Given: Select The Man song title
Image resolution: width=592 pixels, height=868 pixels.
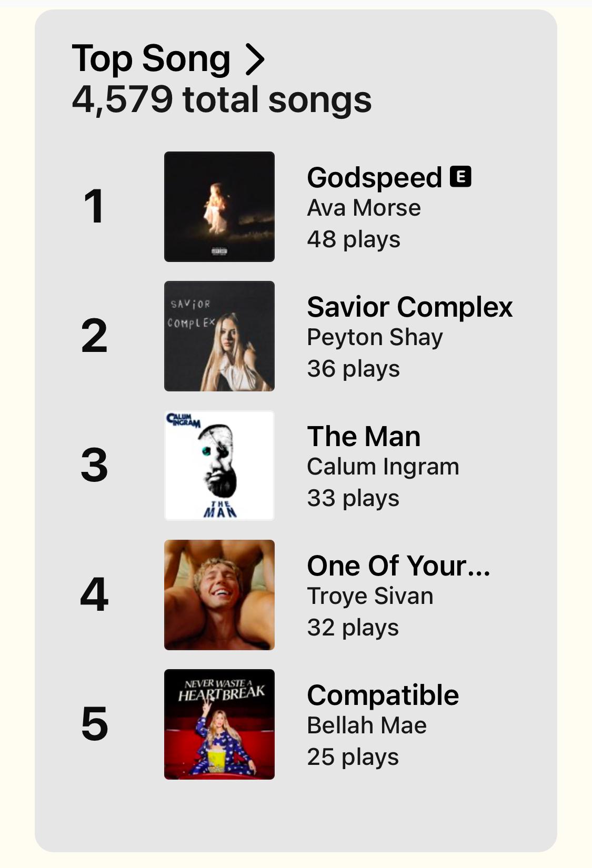Looking at the screenshot, I should coord(364,437).
